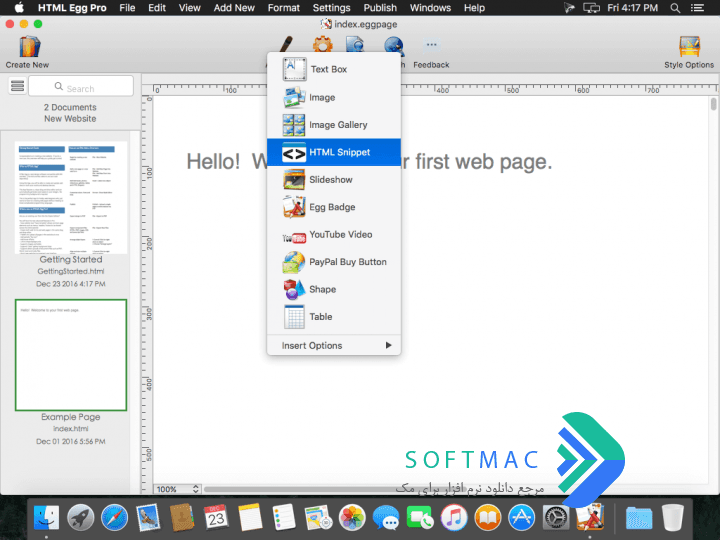Open the Settings menu
This screenshot has height=540, width=720.
click(332, 8)
